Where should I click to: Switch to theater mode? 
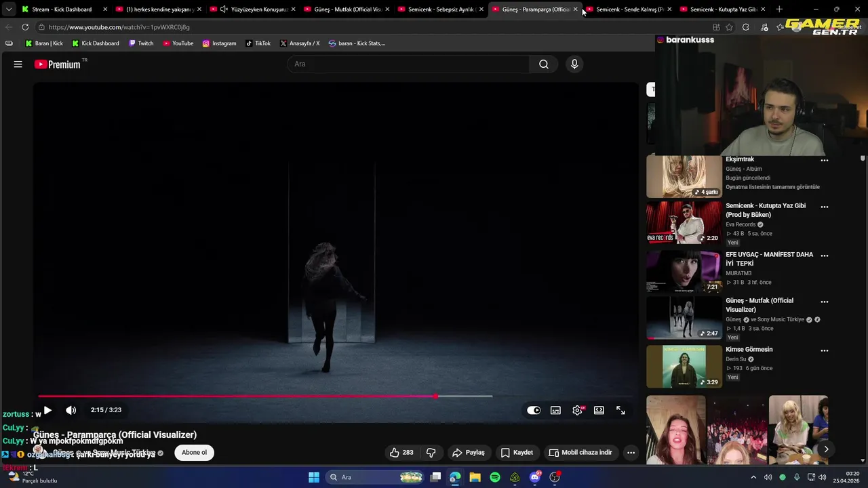pyautogui.click(x=599, y=410)
